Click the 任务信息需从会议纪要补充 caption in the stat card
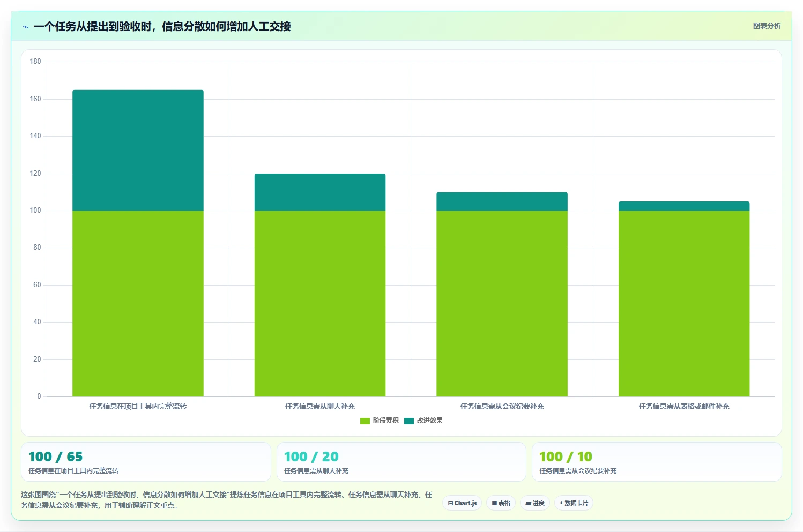The image size is (803, 532). (578, 471)
